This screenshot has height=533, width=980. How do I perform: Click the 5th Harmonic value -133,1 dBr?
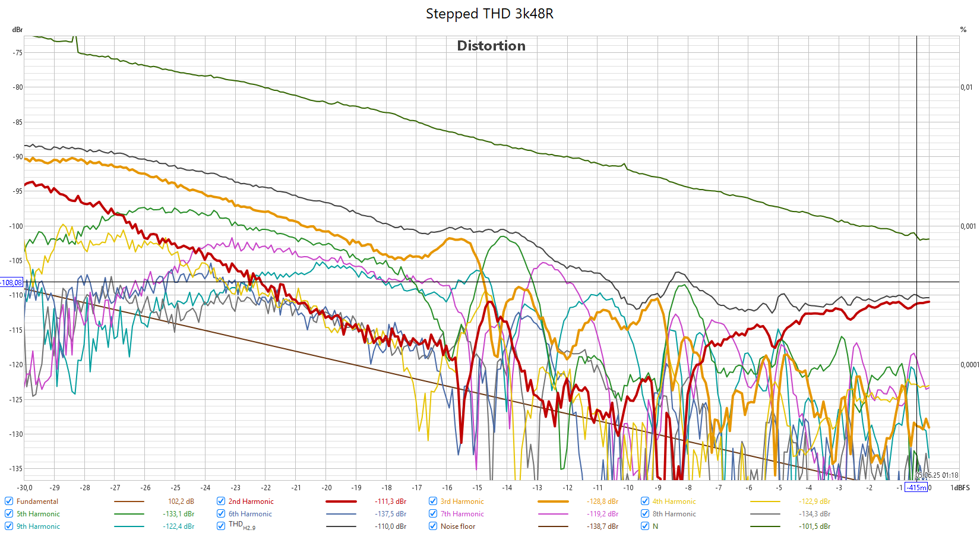(x=179, y=514)
